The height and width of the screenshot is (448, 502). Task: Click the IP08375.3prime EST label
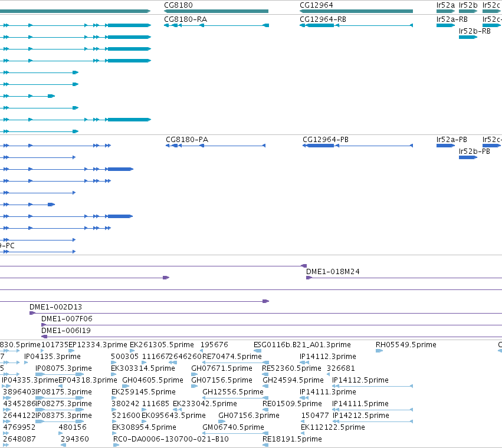pos(63,416)
